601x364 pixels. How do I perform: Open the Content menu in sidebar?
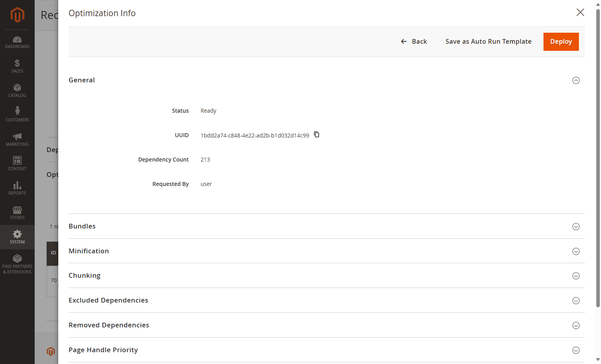17,164
